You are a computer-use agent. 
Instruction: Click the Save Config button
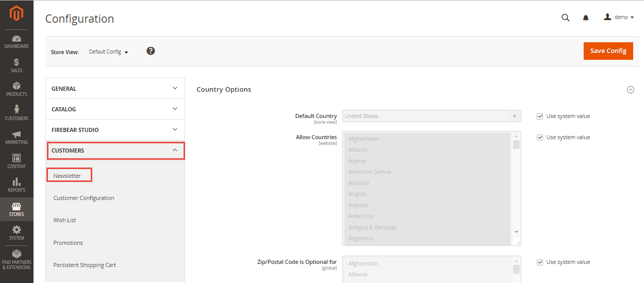(x=608, y=51)
